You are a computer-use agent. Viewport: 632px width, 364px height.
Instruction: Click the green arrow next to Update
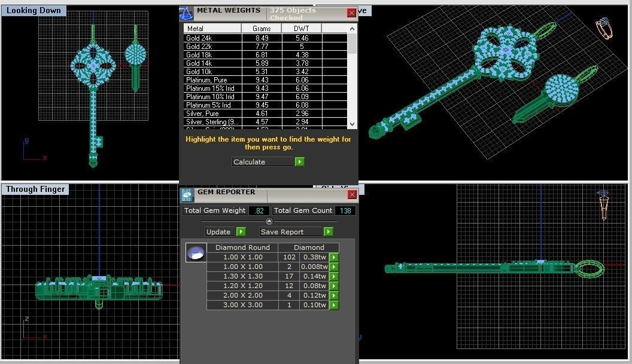point(241,232)
